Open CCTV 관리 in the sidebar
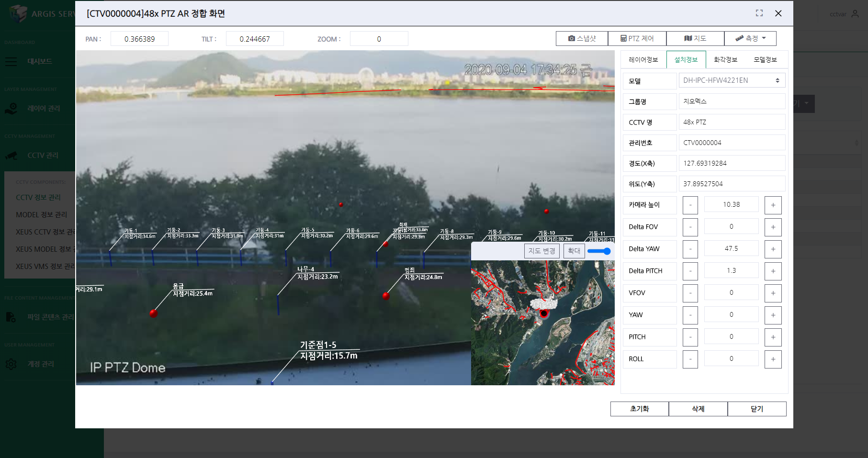This screenshot has width=868, height=458. tap(43, 155)
